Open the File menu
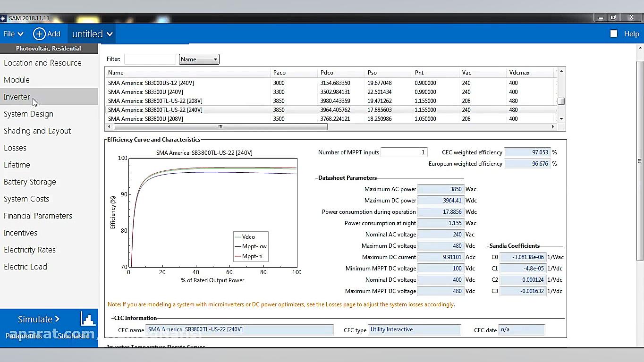The height and width of the screenshot is (362, 644). pyautogui.click(x=13, y=34)
